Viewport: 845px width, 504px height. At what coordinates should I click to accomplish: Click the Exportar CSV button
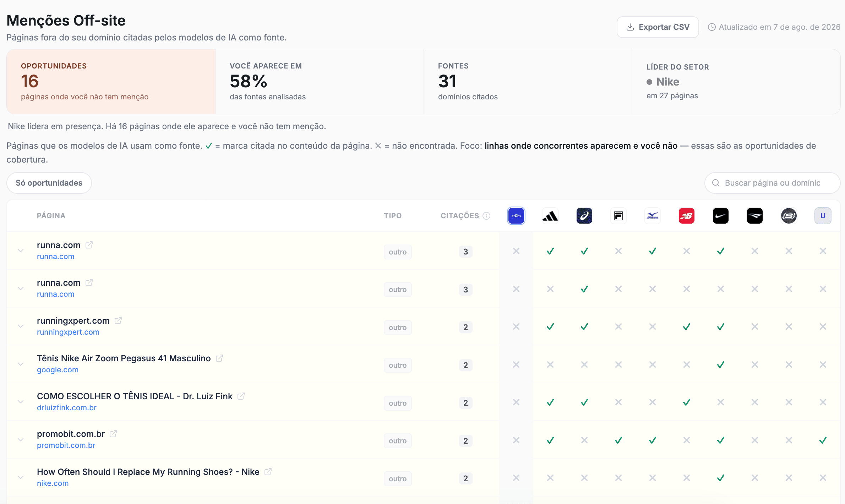(x=658, y=27)
